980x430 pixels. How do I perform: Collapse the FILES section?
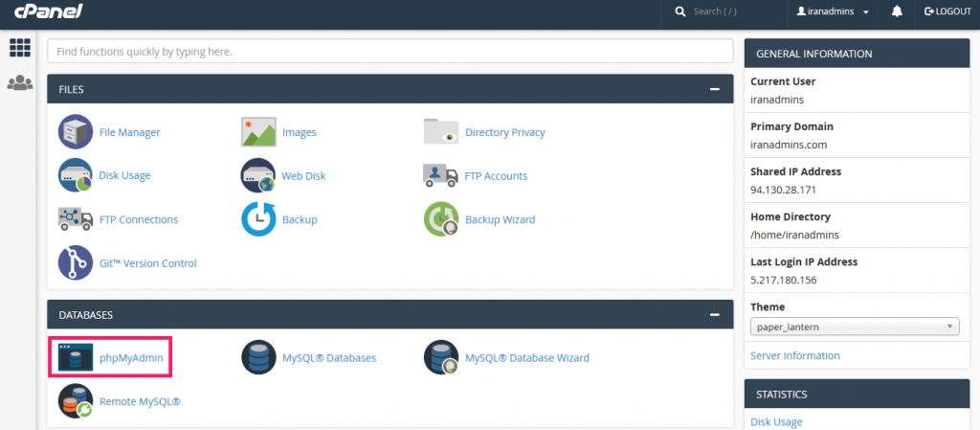tap(714, 89)
